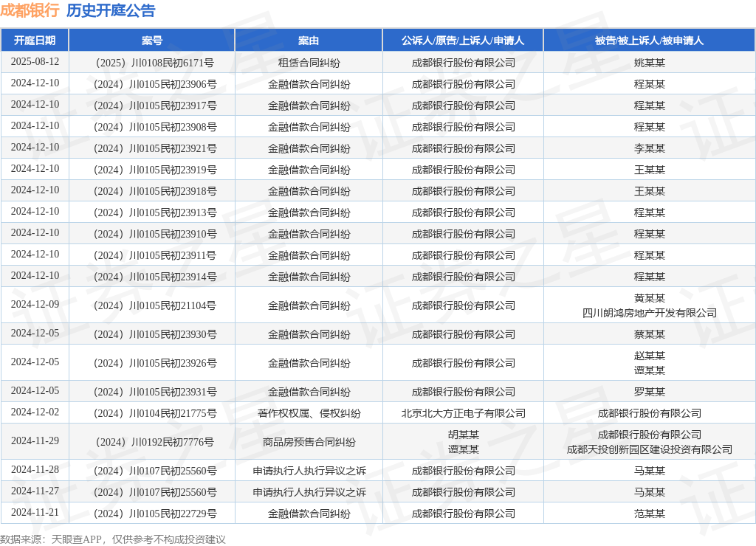The width and height of the screenshot is (756, 546).
Task: Select the 开庭日期 column header
Action: point(35,41)
